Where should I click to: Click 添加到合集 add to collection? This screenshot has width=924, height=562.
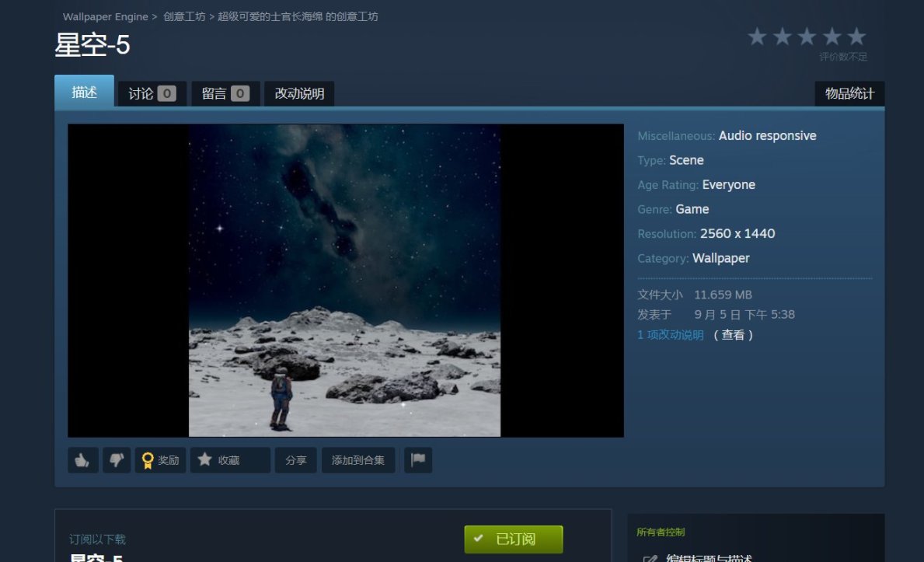pos(357,460)
